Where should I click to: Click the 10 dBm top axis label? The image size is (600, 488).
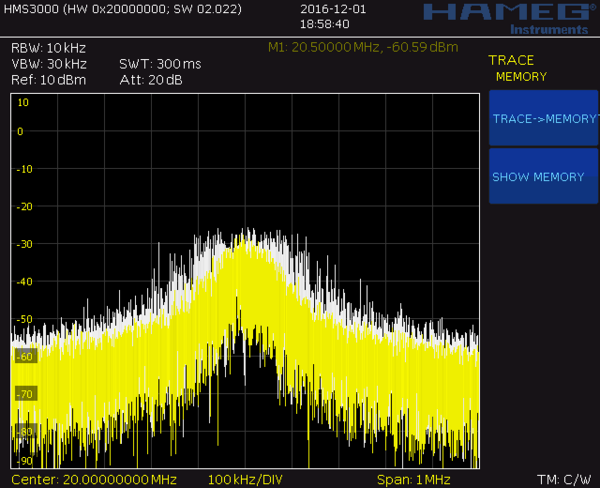(x=23, y=102)
